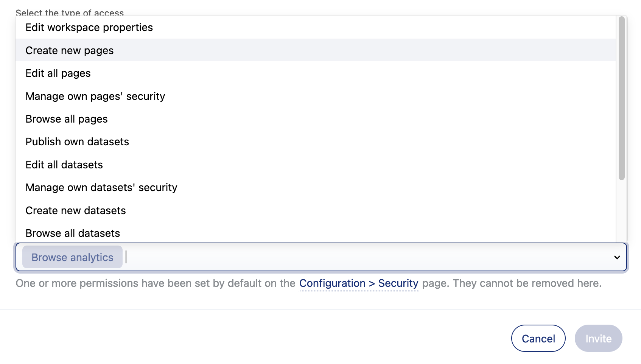Image resolution: width=641 pixels, height=364 pixels.
Task: Choose Publish own datasets option
Action: [77, 142]
